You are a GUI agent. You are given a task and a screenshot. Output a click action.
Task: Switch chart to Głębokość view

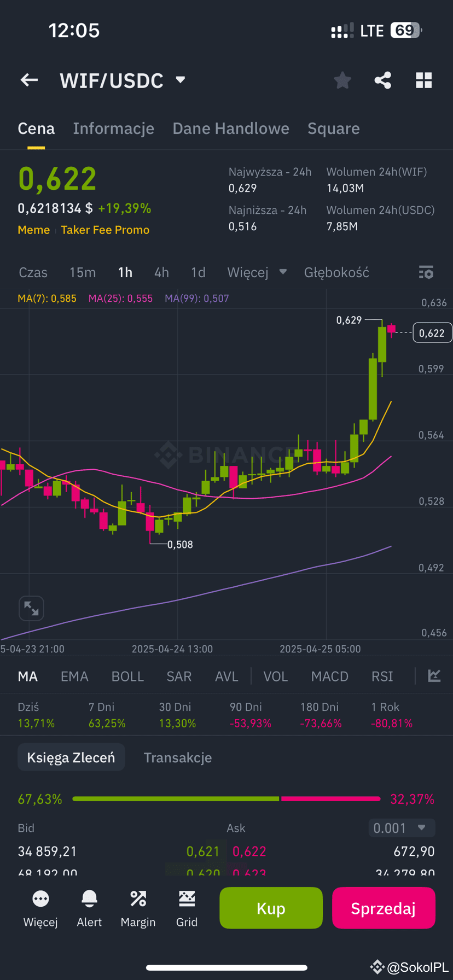coord(336,272)
